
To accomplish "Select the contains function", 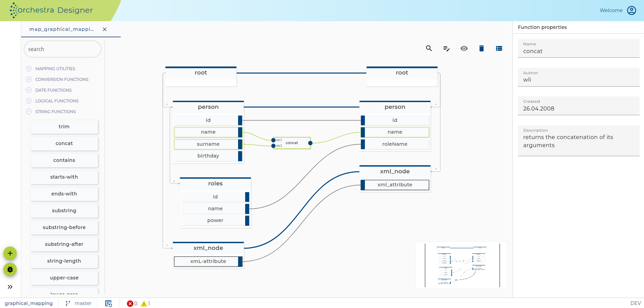I will pyautogui.click(x=64, y=160).
